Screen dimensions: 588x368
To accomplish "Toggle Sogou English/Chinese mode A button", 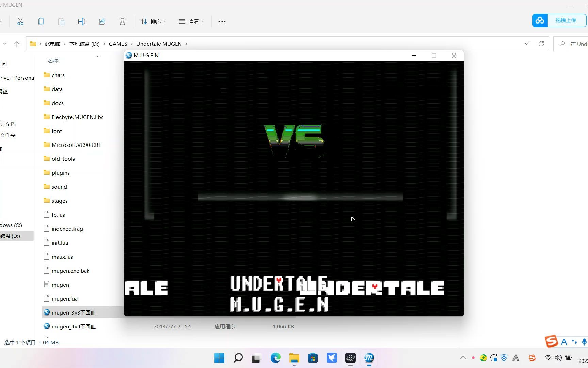I will [564, 342].
